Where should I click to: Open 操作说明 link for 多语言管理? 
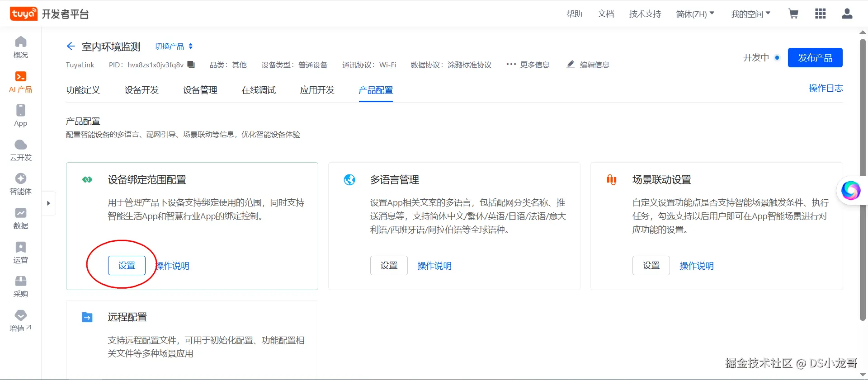[x=434, y=266]
